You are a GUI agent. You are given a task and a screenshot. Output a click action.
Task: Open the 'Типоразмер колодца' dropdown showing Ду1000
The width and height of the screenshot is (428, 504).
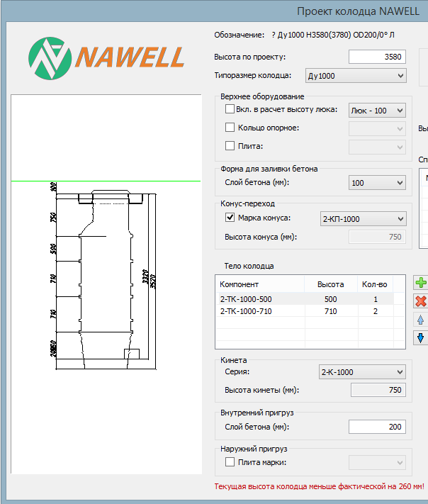pyautogui.click(x=356, y=76)
